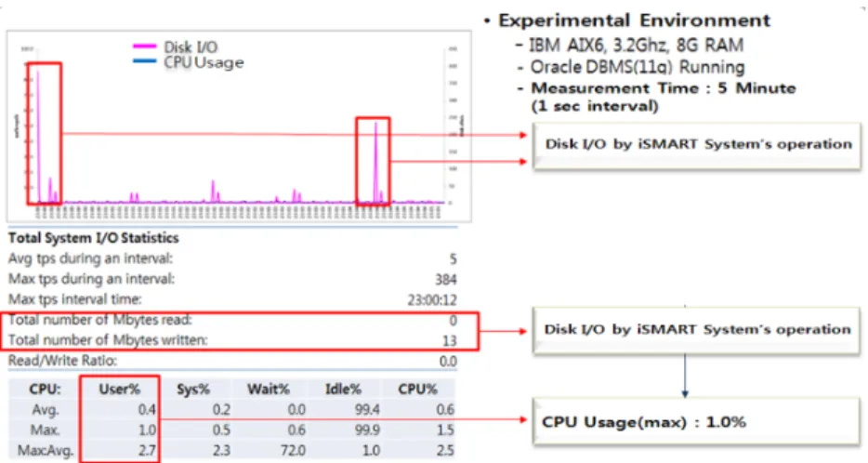This screenshot has height=463, width=868.
Task: Click the magenta Disk I/O legend swatch
Action: click(x=144, y=47)
